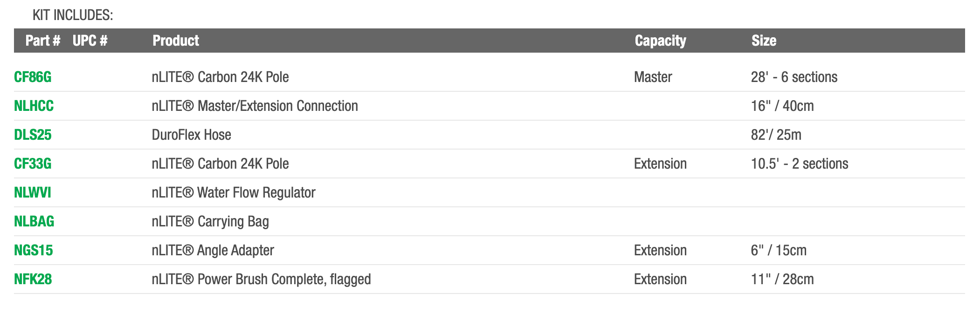Image resolution: width=980 pixels, height=314 pixels.
Task: Select the NFK28 part link
Action: point(33,279)
